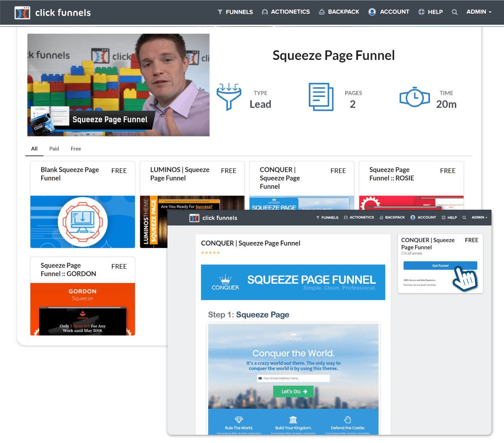Click the Pages document icon

[321, 97]
